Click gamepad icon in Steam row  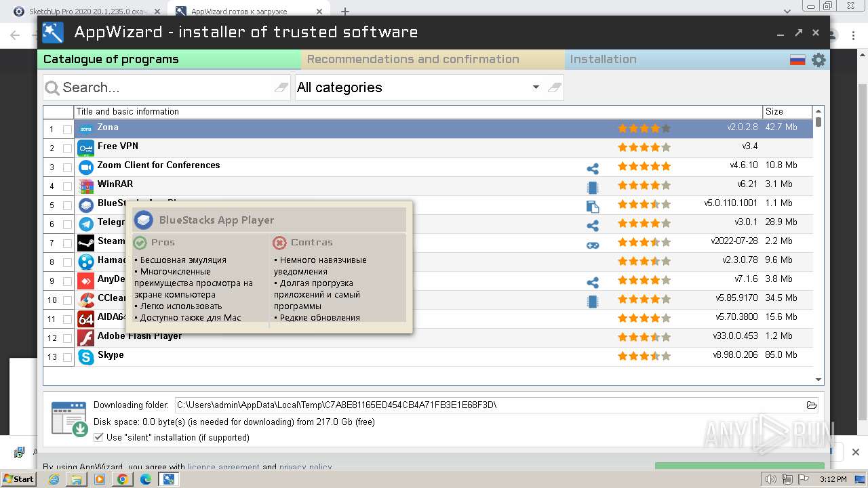(x=593, y=245)
